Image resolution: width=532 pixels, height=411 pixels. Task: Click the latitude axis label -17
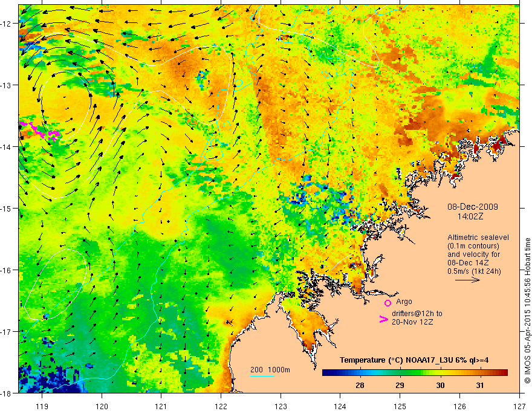click(6, 332)
